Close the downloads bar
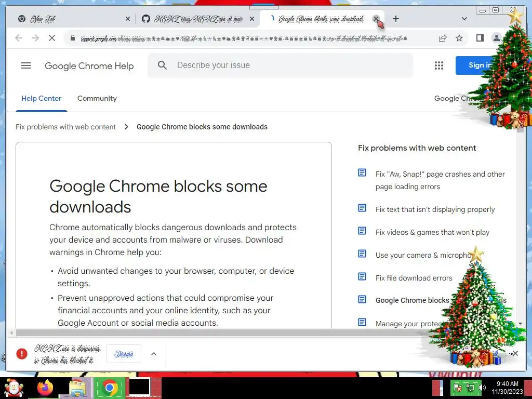 515,353
